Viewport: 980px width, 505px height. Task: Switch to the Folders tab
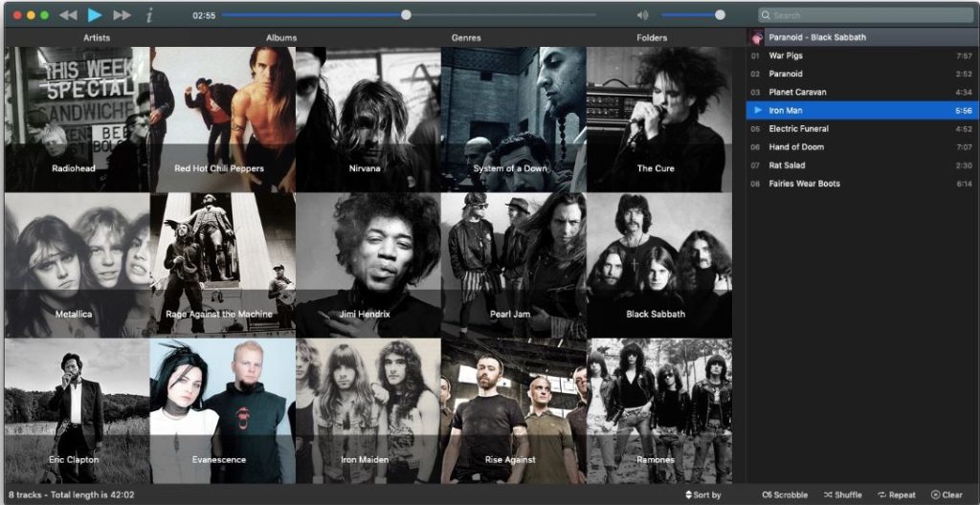pos(652,37)
